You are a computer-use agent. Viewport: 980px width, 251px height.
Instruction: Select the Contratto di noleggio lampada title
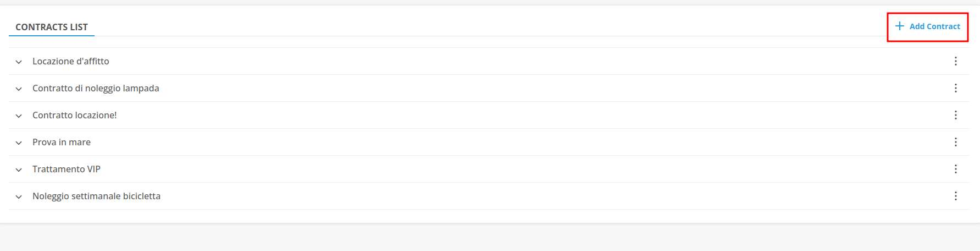(96, 88)
